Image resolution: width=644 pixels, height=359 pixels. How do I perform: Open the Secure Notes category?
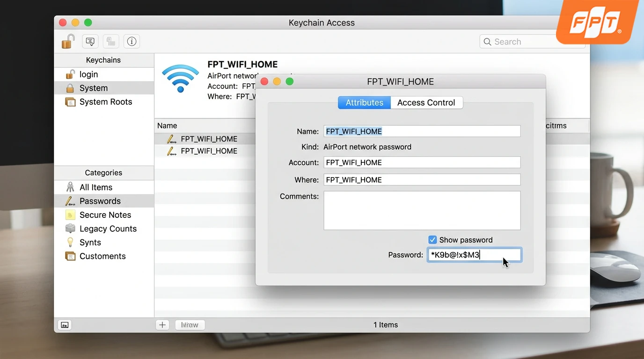104,215
